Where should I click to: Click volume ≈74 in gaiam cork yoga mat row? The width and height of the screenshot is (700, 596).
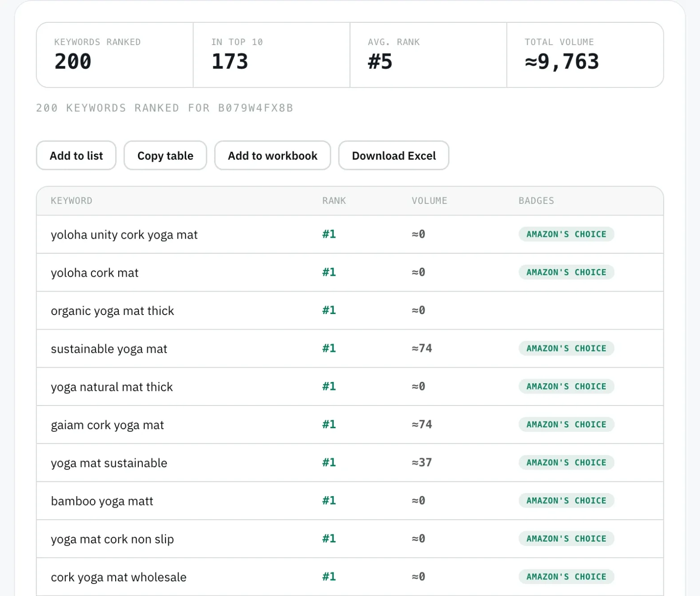[422, 424]
